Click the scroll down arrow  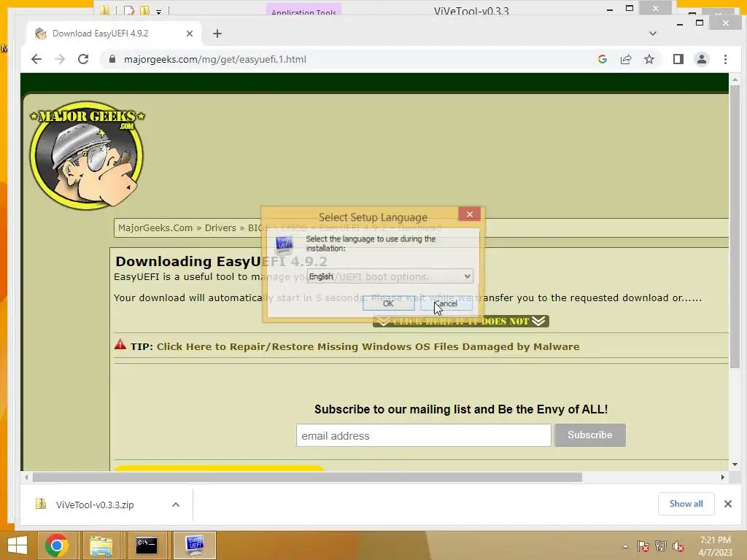click(735, 464)
